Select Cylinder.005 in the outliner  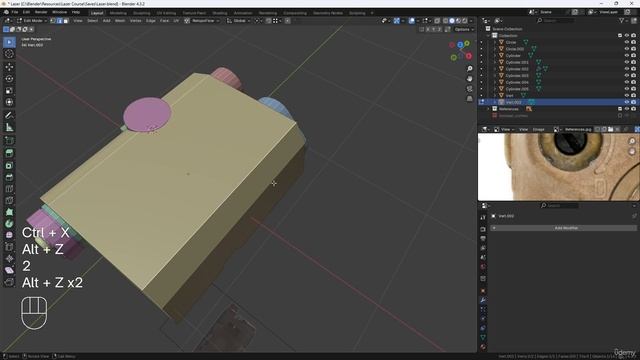pyautogui.click(x=517, y=89)
